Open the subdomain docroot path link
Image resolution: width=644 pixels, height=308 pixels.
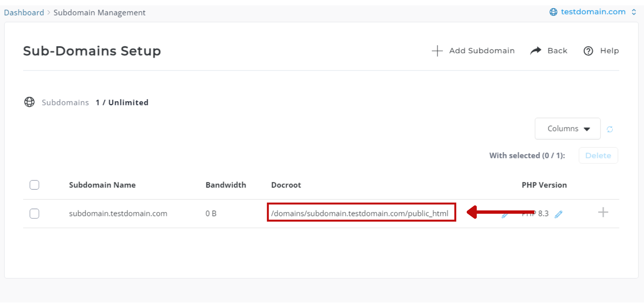point(360,214)
